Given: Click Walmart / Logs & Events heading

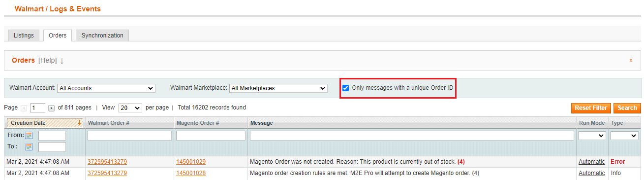Looking at the screenshot, I should [x=58, y=9].
